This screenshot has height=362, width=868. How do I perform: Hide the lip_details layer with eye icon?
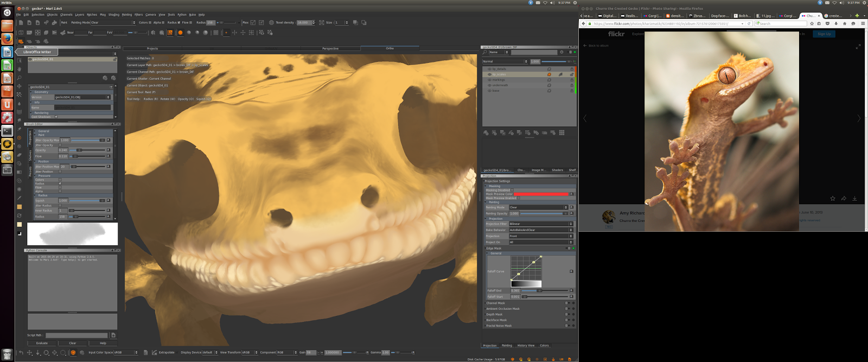489,69
